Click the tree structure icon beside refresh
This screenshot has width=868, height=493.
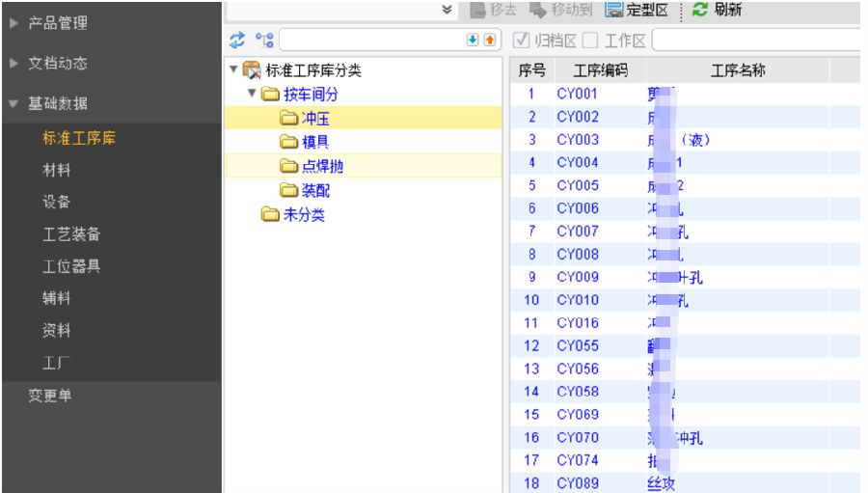(x=264, y=40)
